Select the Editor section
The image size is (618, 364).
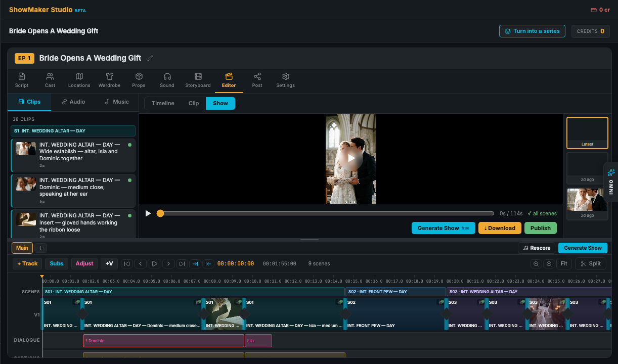pos(229,80)
